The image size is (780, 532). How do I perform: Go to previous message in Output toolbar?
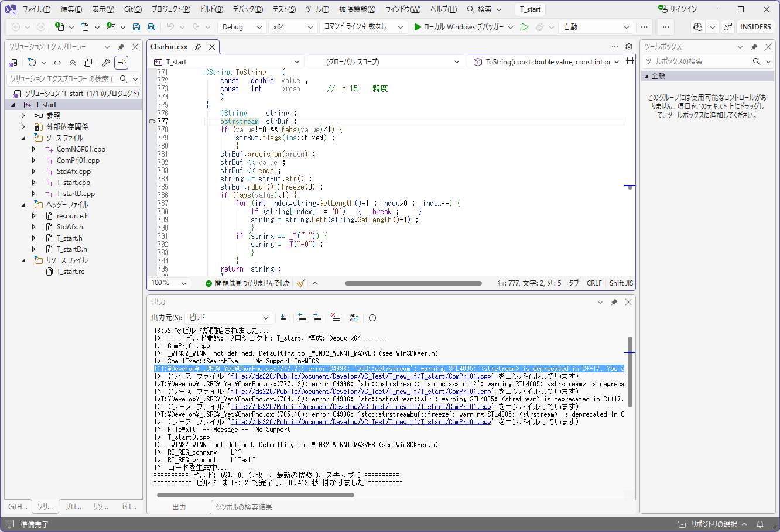(302, 318)
